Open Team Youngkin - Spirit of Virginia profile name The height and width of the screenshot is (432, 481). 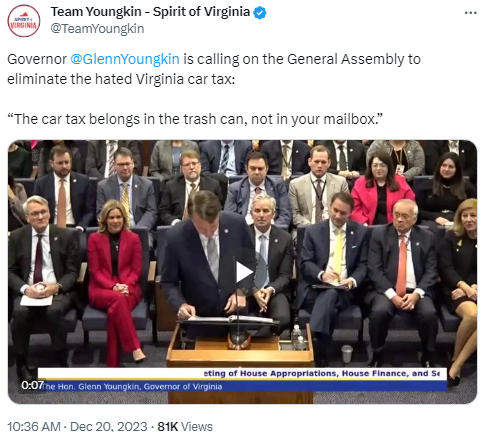(150, 12)
